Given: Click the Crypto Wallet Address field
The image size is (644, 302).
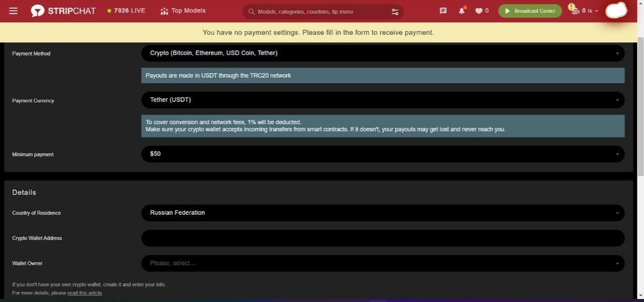Looking at the screenshot, I should [383, 238].
